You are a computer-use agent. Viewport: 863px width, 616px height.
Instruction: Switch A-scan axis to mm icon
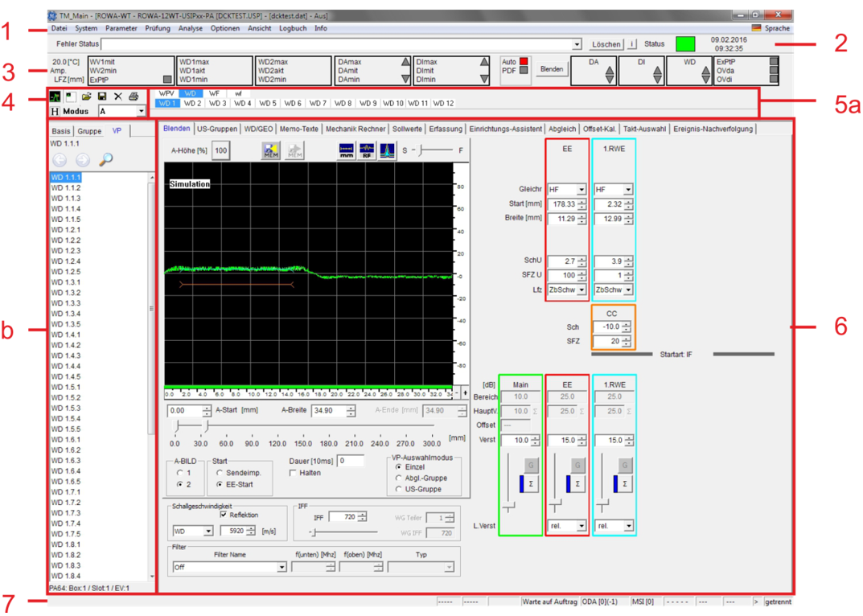(x=346, y=151)
